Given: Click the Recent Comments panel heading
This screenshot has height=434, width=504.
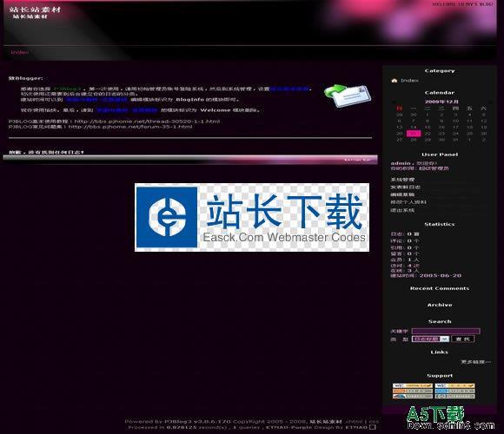Looking at the screenshot, I should point(440,288).
